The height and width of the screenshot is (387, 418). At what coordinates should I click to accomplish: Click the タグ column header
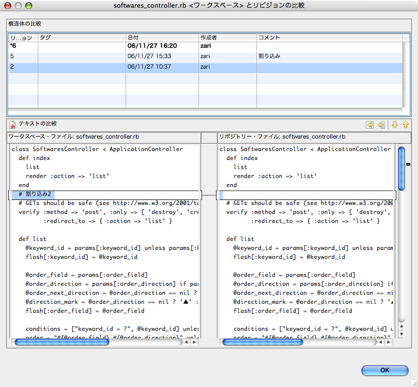[x=82, y=37]
